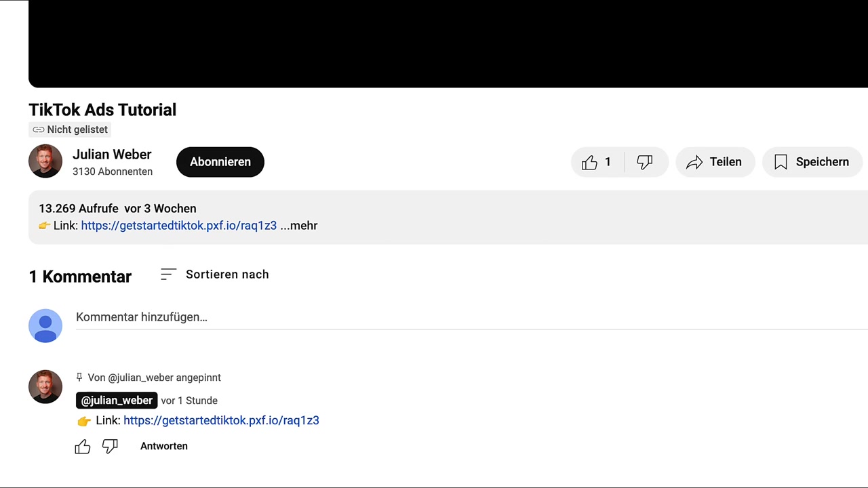The height and width of the screenshot is (488, 868).
Task: Click the Nicht gelistet badge
Action: [70, 129]
